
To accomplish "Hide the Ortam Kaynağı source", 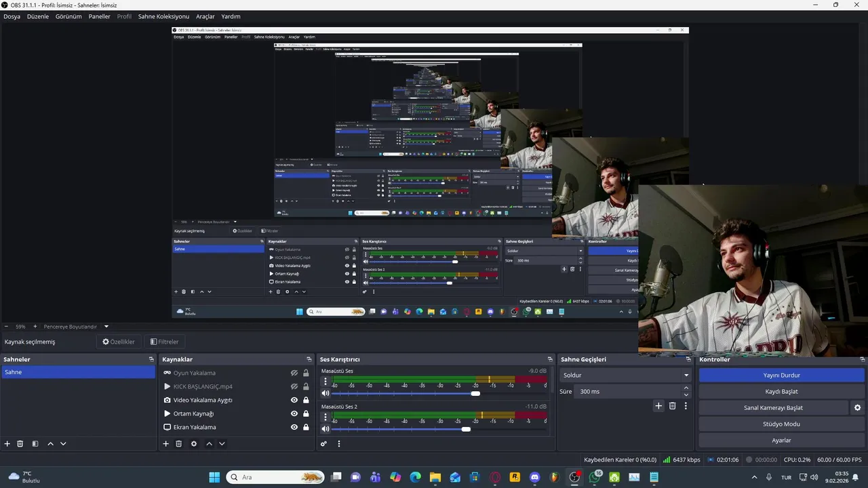I will [x=294, y=413].
